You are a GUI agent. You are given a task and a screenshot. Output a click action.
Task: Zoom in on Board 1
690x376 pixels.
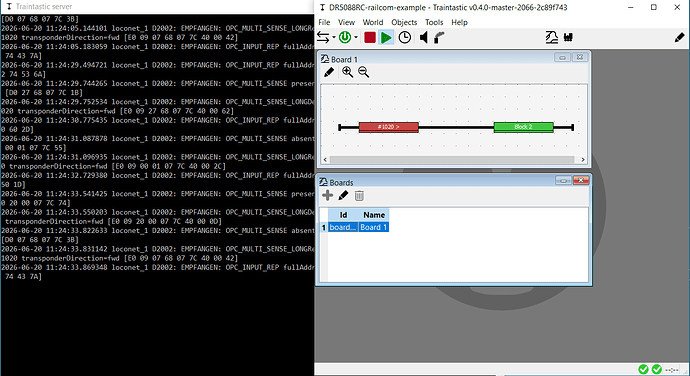[347, 72]
